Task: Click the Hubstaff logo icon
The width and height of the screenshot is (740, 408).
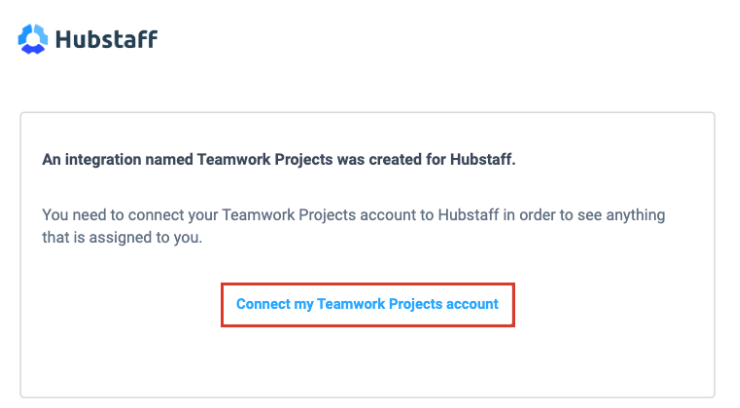Action: pos(32,40)
